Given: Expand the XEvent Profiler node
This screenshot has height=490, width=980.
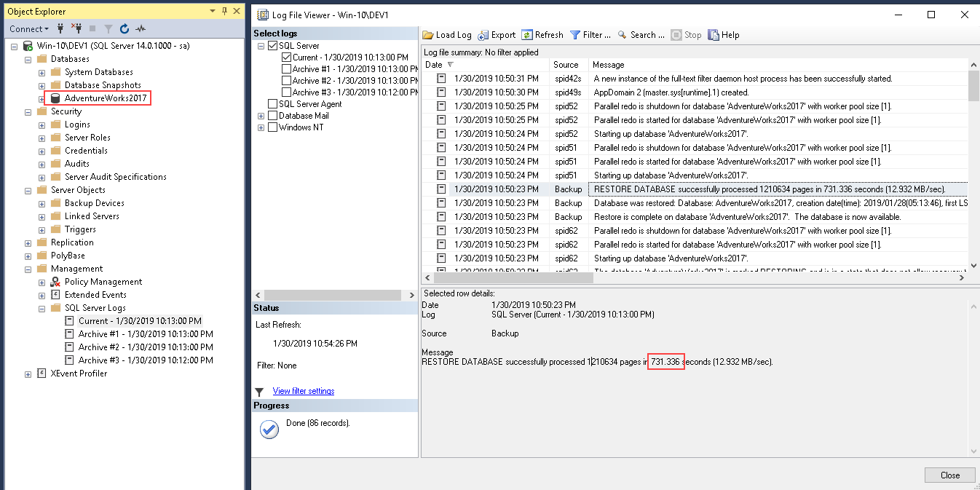Looking at the screenshot, I should [x=28, y=374].
